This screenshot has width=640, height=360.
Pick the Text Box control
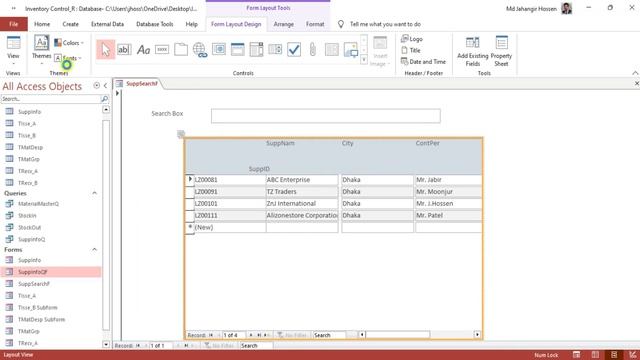tap(124, 50)
